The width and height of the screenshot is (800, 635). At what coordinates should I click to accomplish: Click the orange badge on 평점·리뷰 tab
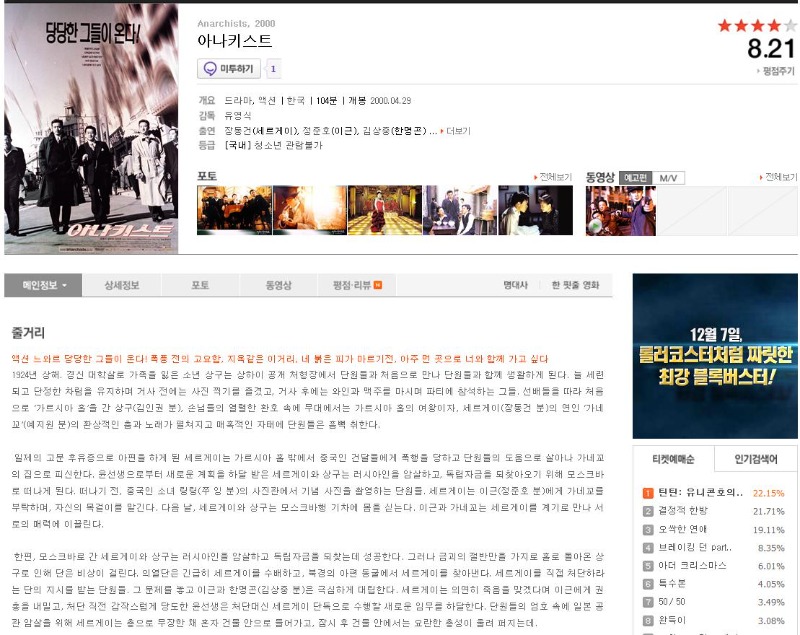379,286
